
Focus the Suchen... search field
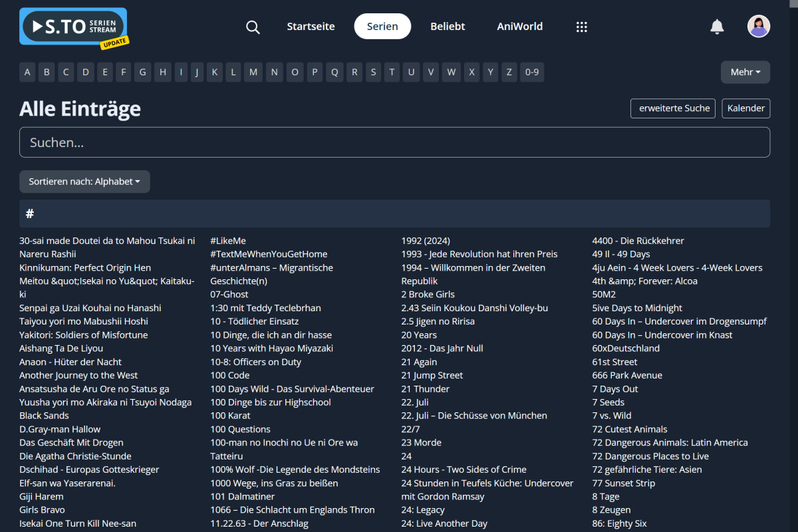point(394,142)
